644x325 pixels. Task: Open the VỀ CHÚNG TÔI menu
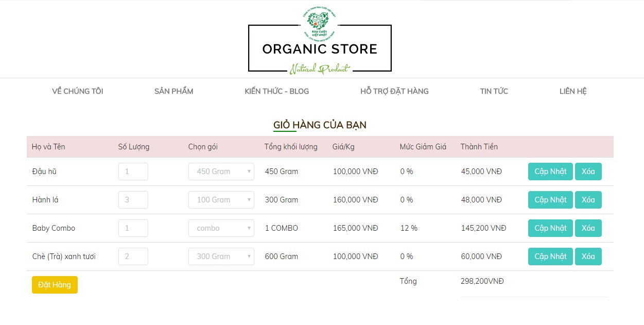(x=78, y=91)
